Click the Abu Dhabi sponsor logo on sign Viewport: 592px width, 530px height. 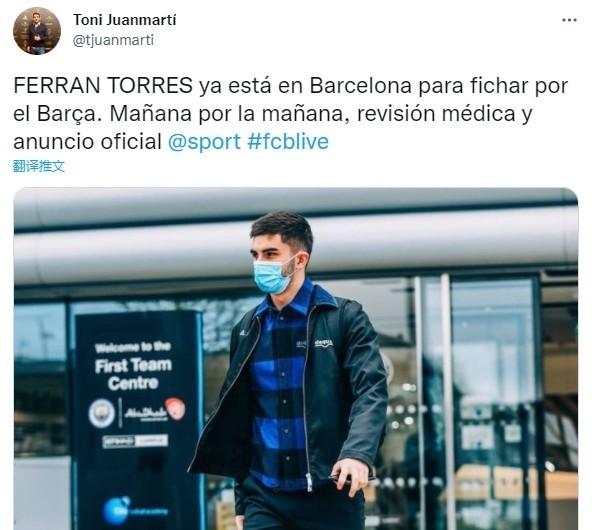[x=145, y=414]
